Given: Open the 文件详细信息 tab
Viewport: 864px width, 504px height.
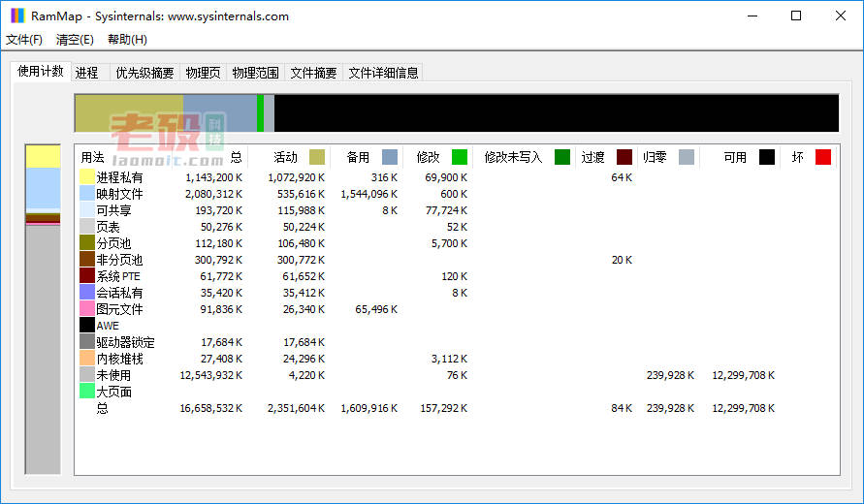Looking at the screenshot, I should click(383, 73).
